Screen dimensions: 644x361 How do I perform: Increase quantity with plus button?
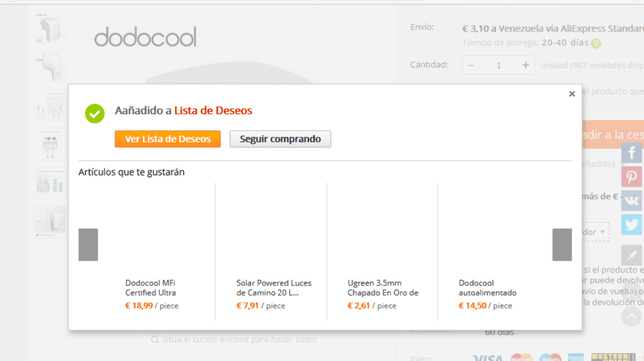pyautogui.click(x=525, y=65)
